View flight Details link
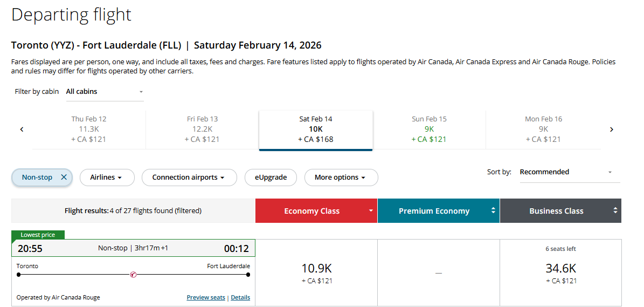Viewport: 644px width, 307px height. click(x=240, y=297)
